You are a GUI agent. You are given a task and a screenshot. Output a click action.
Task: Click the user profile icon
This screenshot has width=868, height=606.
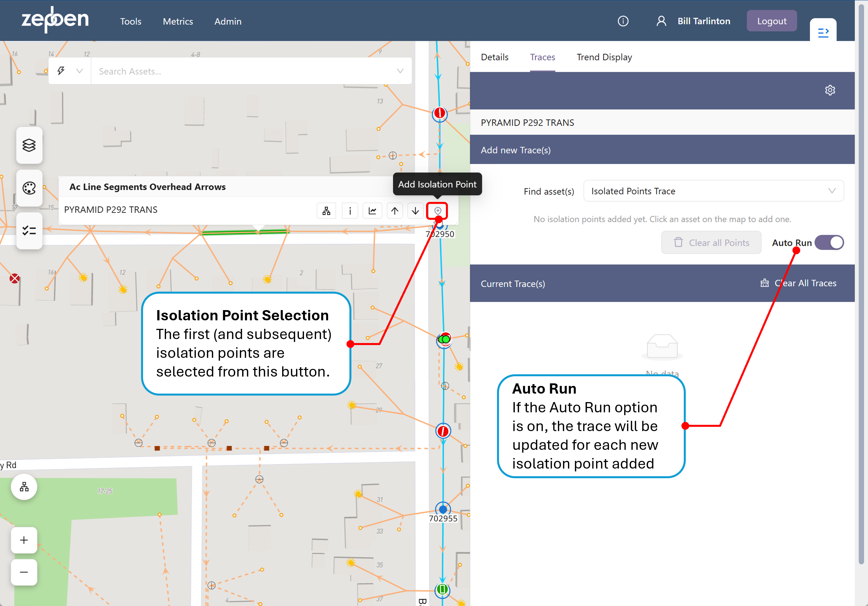click(x=661, y=21)
